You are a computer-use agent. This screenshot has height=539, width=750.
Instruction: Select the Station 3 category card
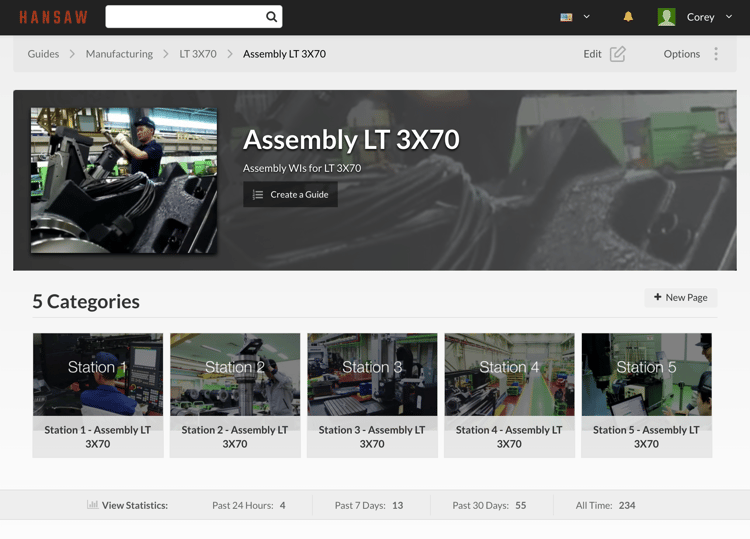(x=372, y=395)
